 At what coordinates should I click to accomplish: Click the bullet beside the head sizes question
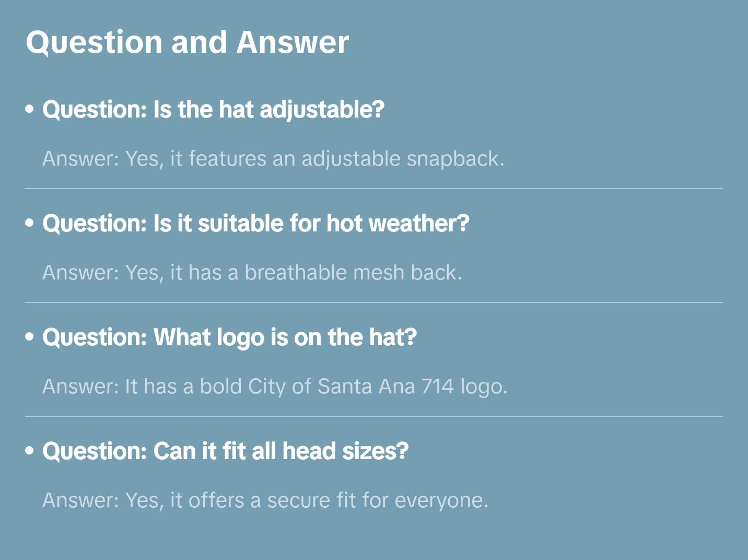point(30,451)
